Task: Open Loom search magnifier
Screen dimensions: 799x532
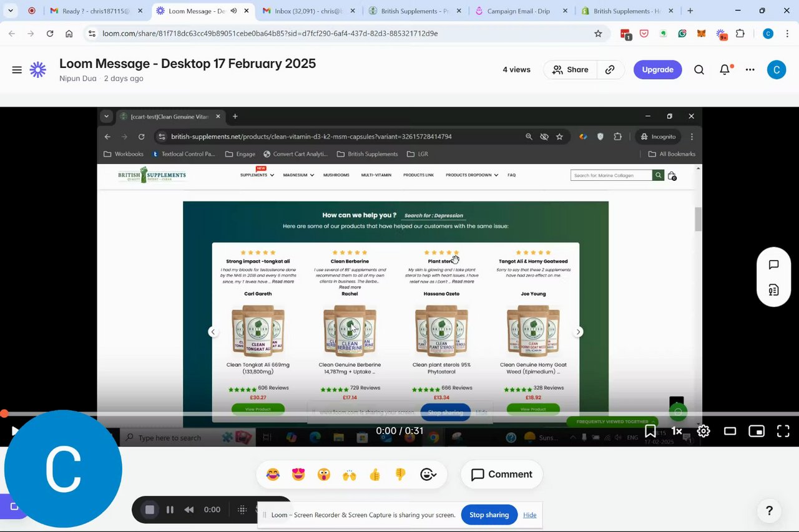Action: tap(699, 70)
